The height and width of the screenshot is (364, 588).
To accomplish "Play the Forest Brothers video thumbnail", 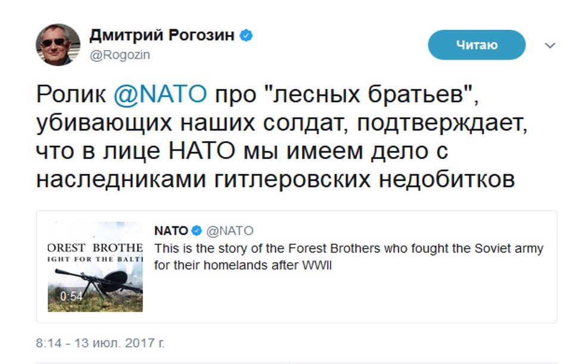I will pos(95,266).
